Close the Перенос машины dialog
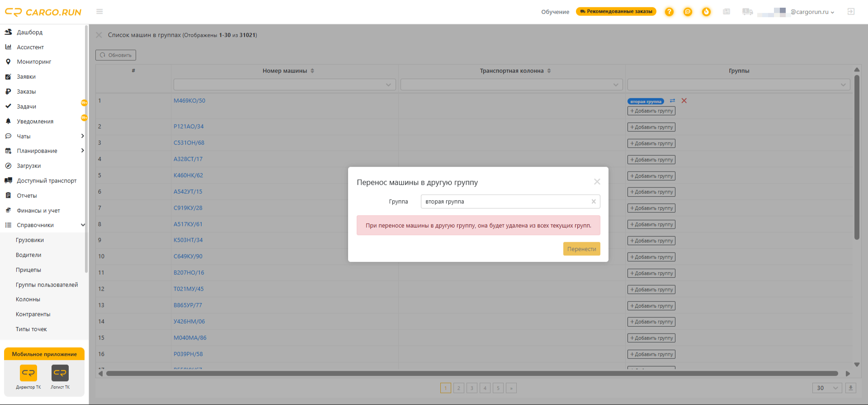This screenshot has height=405, width=868. [597, 182]
